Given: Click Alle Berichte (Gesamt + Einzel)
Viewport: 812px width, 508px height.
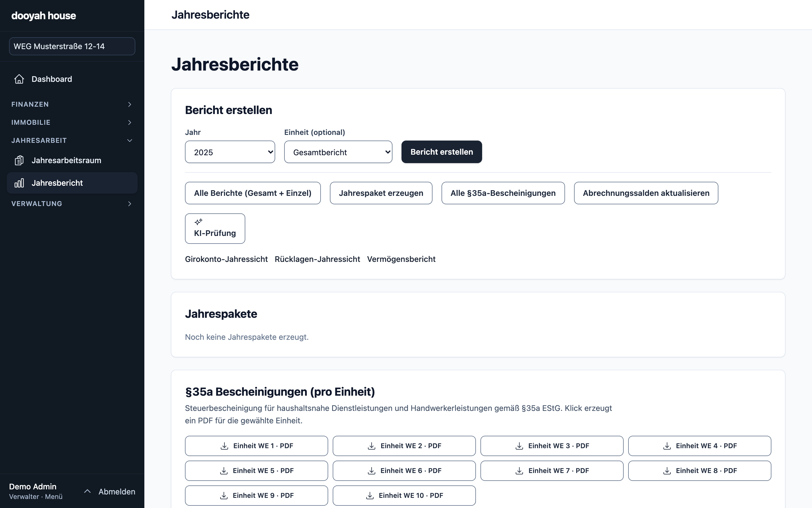Looking at the screenshot, I should [253, 193].
